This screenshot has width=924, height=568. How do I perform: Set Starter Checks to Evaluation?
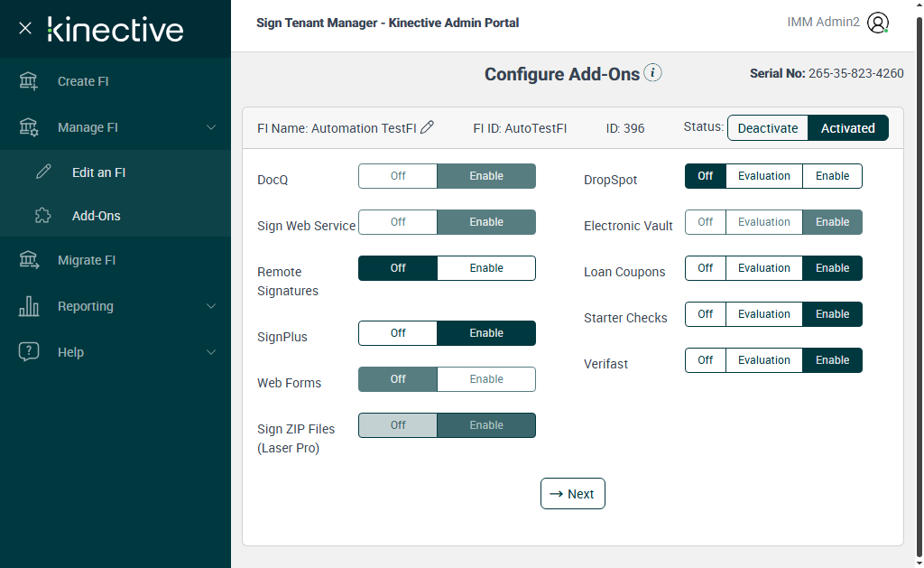click(x=764, y=313)
